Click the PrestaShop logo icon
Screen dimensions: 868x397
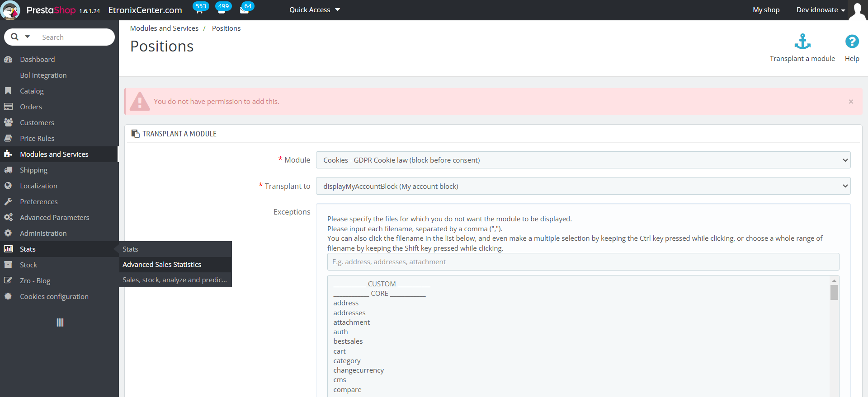tap(10, 10)
